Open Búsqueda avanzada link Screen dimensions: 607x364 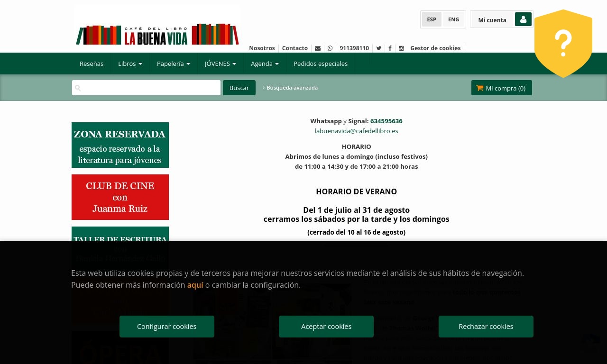point(290,88)
